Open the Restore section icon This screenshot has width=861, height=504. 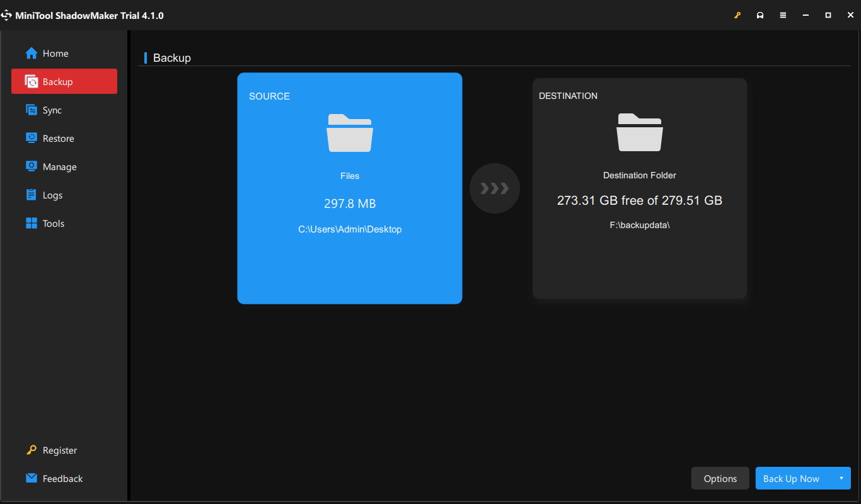30,138
